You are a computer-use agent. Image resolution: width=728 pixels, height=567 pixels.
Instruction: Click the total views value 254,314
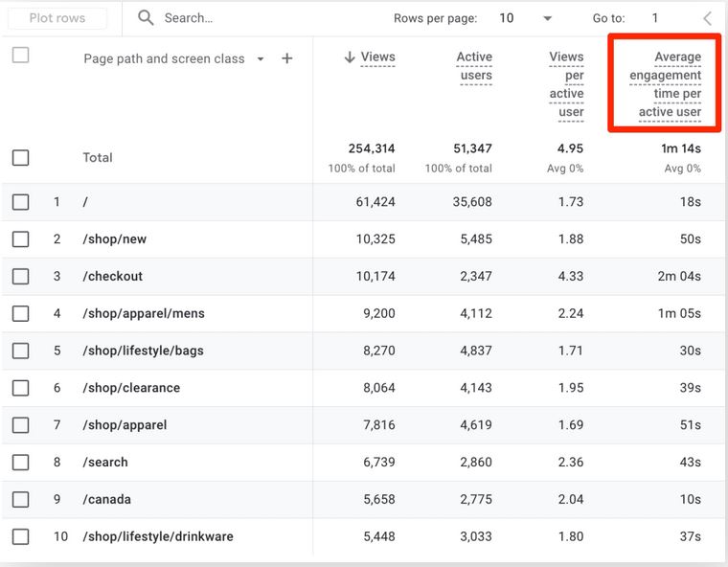click(372, 148)
